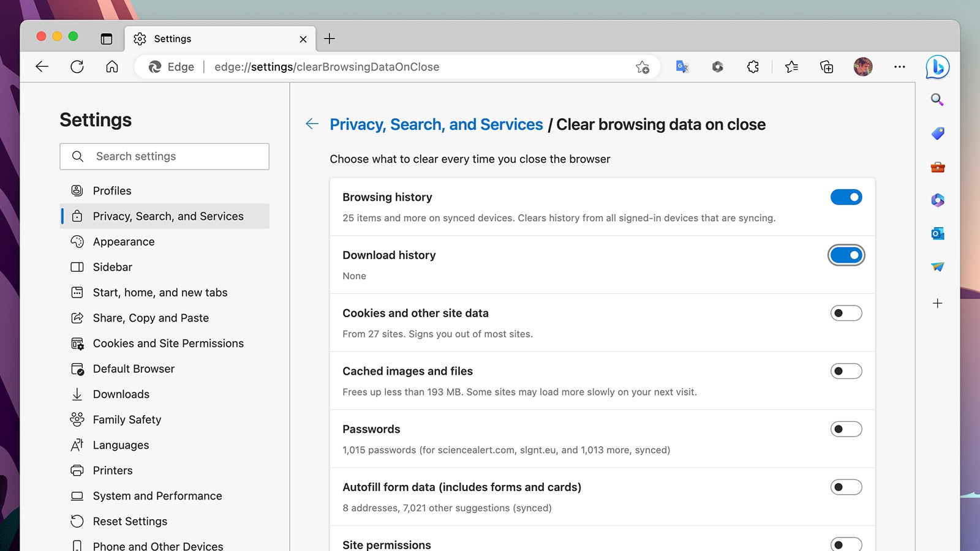
Task: Click the Privacy, Search, and Services breadcrumb link
Action: click(x=436, y=124)
